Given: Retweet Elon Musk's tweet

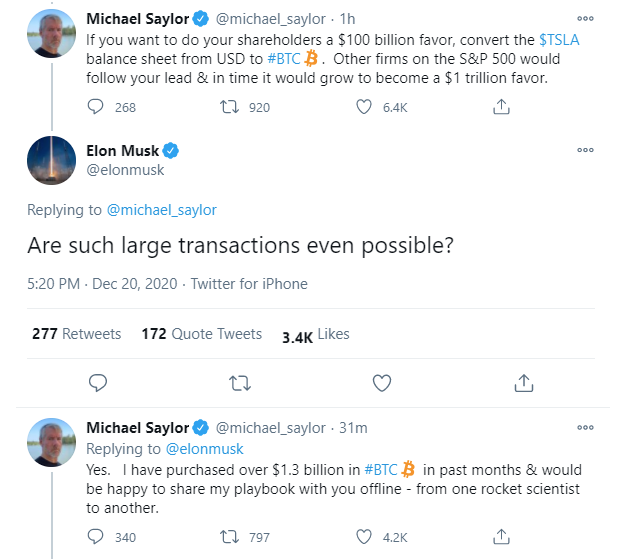Looking at the screenshot, I should [239, 382].
